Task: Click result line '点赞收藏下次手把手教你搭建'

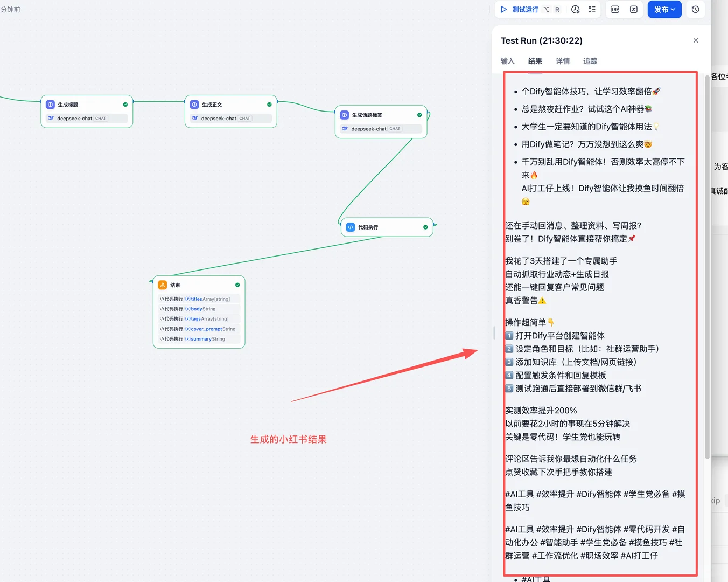Action: coord(558,472)
